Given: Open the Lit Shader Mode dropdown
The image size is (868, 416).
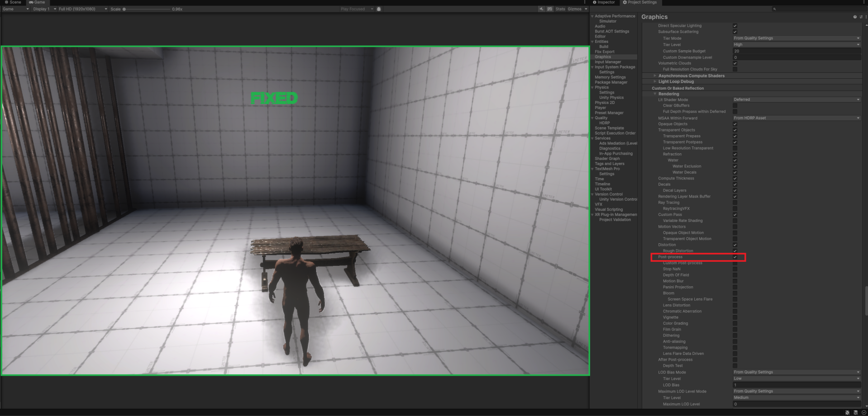Looking at the screenshot, I should (x=796, y=99).
